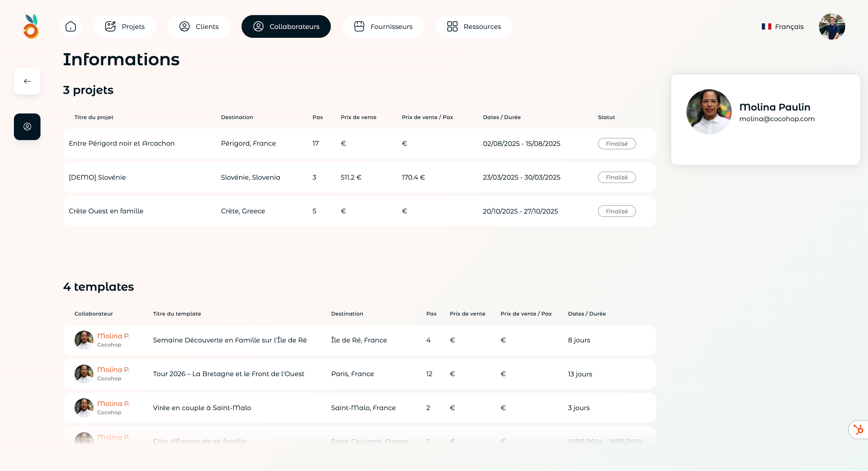This screenshot has height=471, width=868.
Task: Click the 170.4 € price per pax
Action: 413,177
